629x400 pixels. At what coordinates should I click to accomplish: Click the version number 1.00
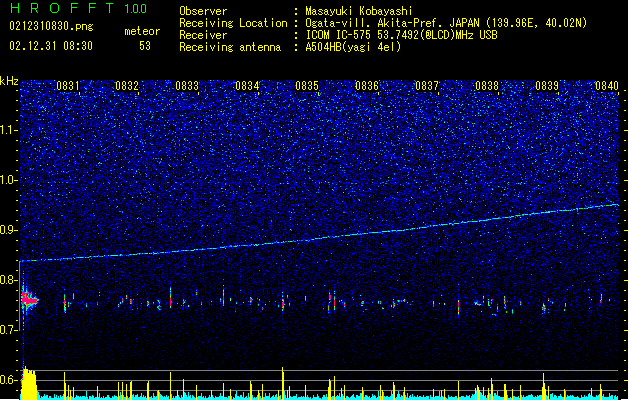click(x=136, y=9)
